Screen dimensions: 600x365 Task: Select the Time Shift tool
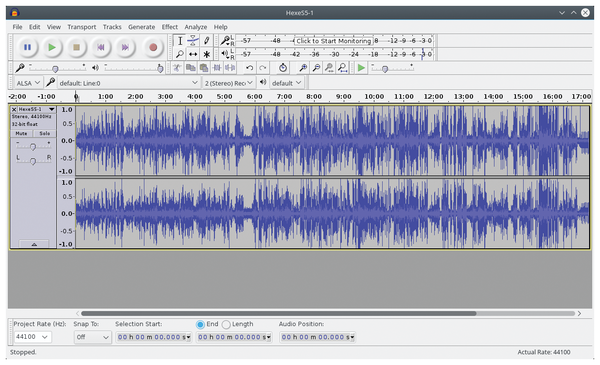[193, 54]
